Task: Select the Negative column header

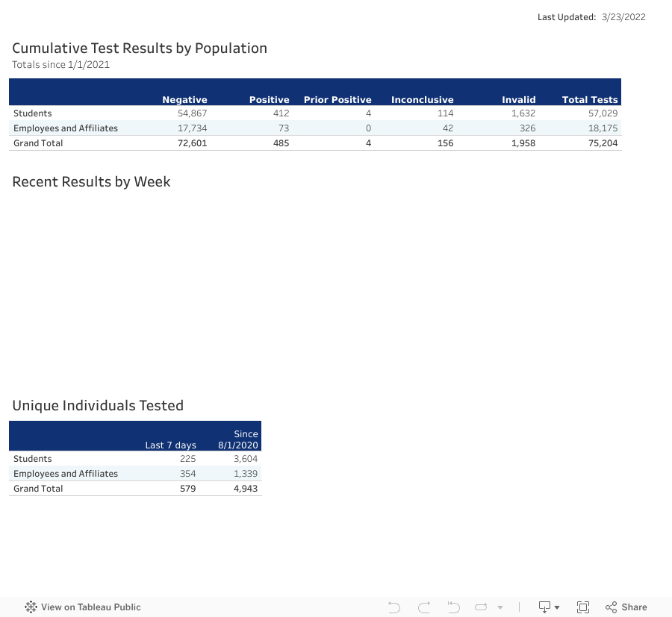Action: 184,100
